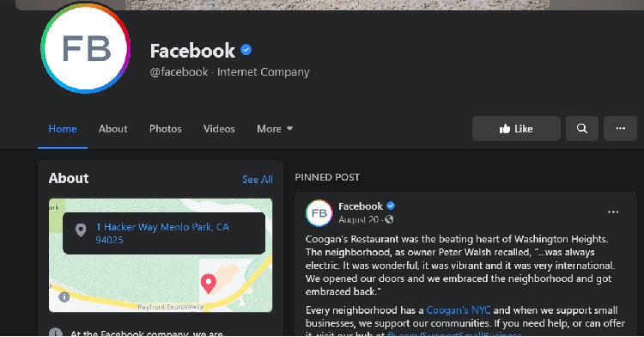The width and height of the screenshot is (644, 337).
Task: Open the Photos tab
Action: pos(165,129)
